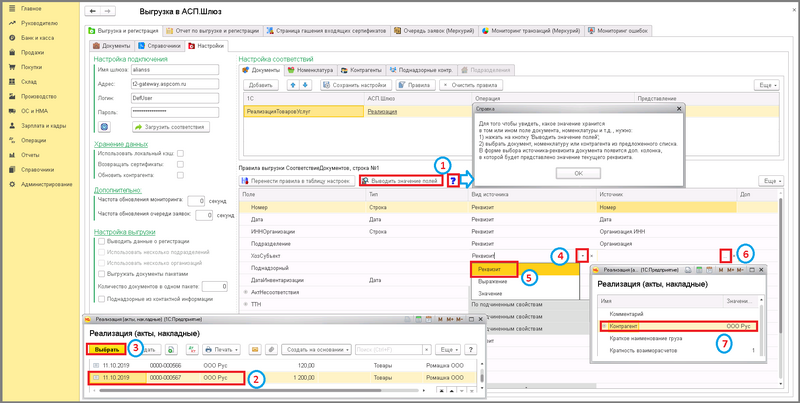Click OK in the Справка dialog

click(x=578, y=173)
